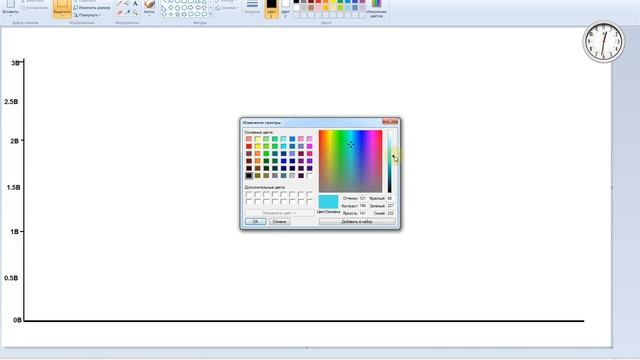
Task: Choose the left arrow shape
Action: [x=198, y=8]
